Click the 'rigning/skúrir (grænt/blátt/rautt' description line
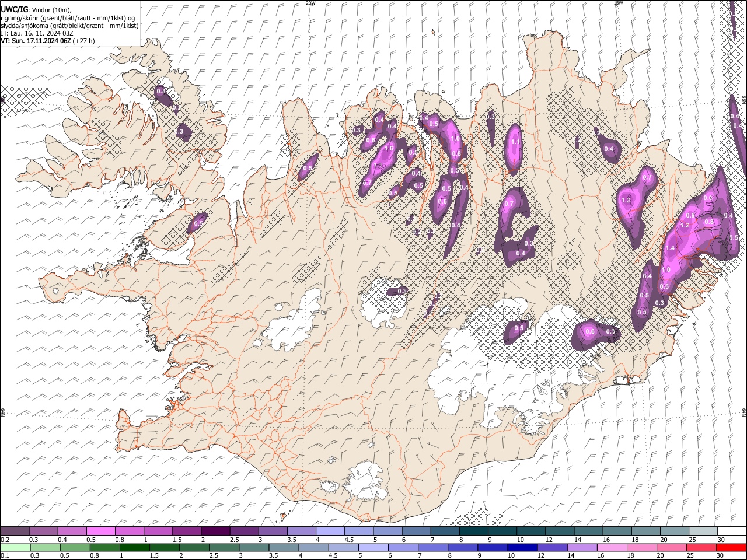This screenshot has height=560, width=747. coord(68,18)
